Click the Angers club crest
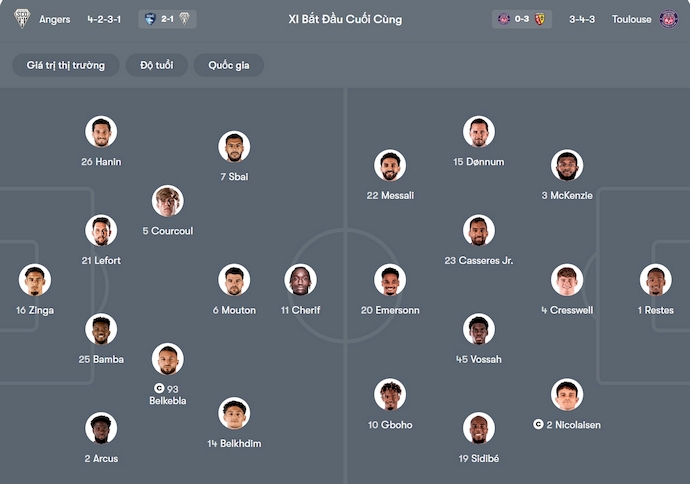This screenshot has height=484, width=690. pos(21,19)
